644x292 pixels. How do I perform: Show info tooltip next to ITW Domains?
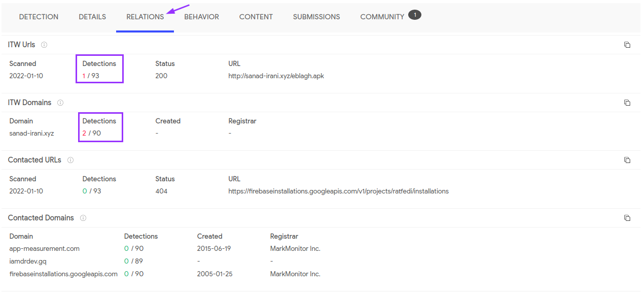click(60, 103)
